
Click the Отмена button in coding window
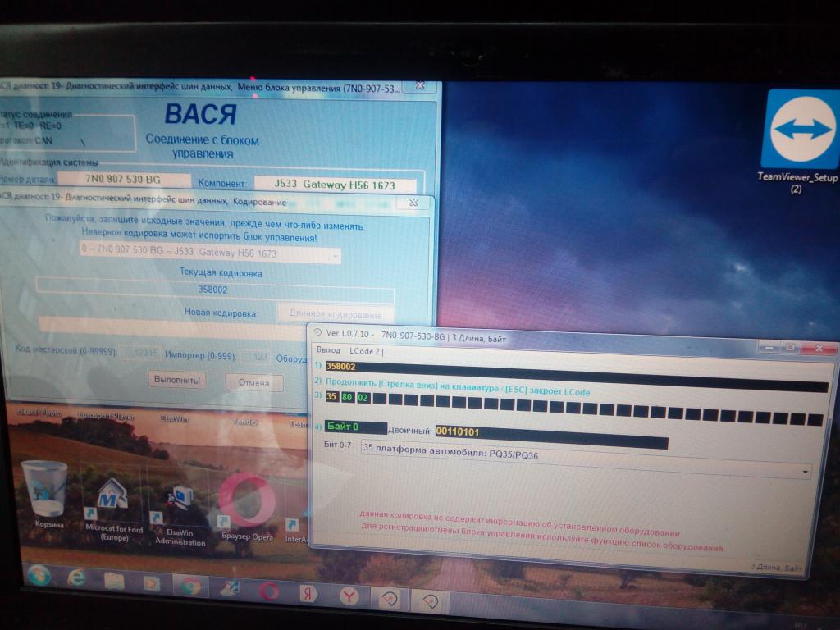tap(254, 382)
